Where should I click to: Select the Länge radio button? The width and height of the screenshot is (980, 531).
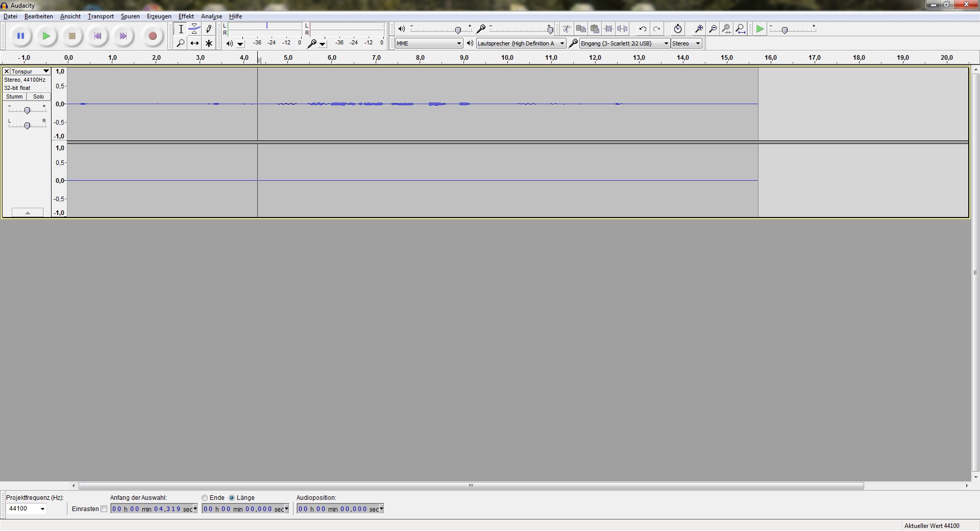tap(232, 498)
